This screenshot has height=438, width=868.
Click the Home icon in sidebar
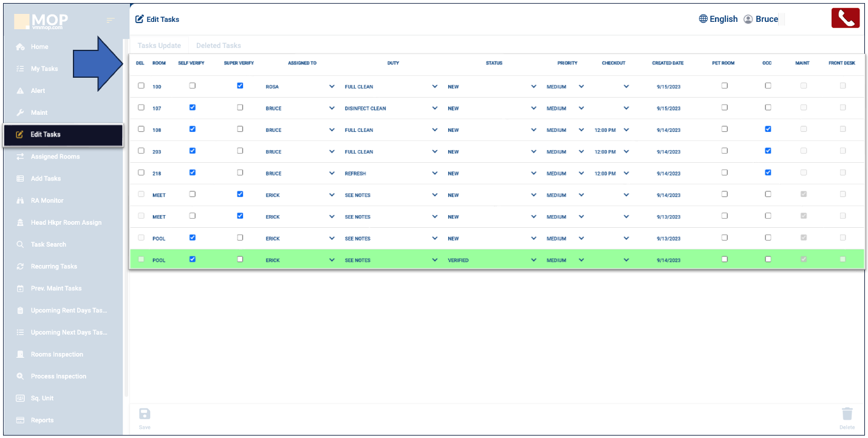tap(20, 47)
